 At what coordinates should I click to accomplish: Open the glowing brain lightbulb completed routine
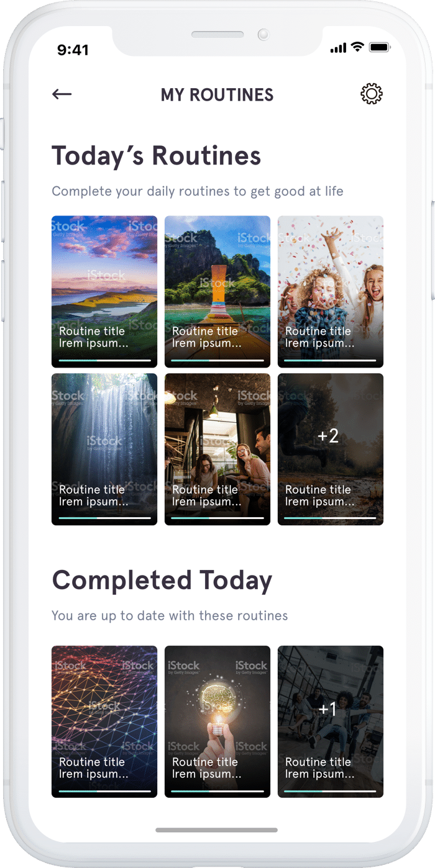click(217, 721)
